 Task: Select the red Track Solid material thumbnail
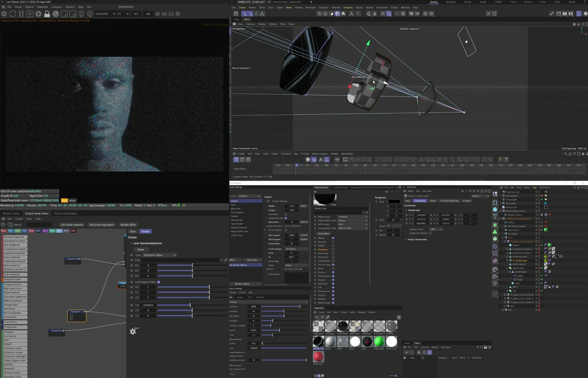tap(318, 357)
